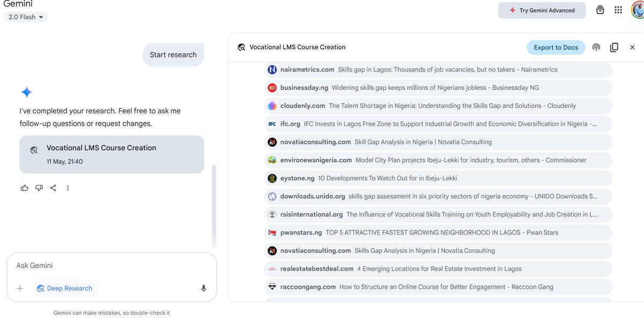Screen dimensions: 644x318
Task: Click the audio overview icon in report header
Action: 596,47
